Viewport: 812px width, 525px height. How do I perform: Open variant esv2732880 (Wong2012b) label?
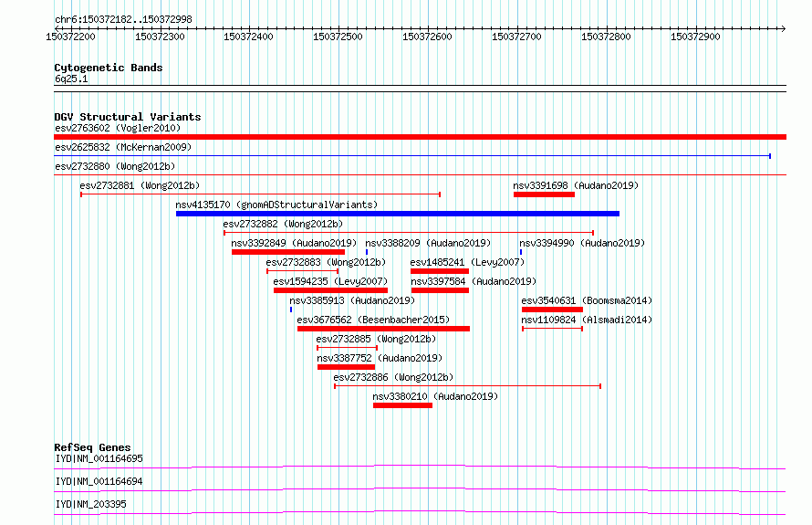[x=115, y=166]
